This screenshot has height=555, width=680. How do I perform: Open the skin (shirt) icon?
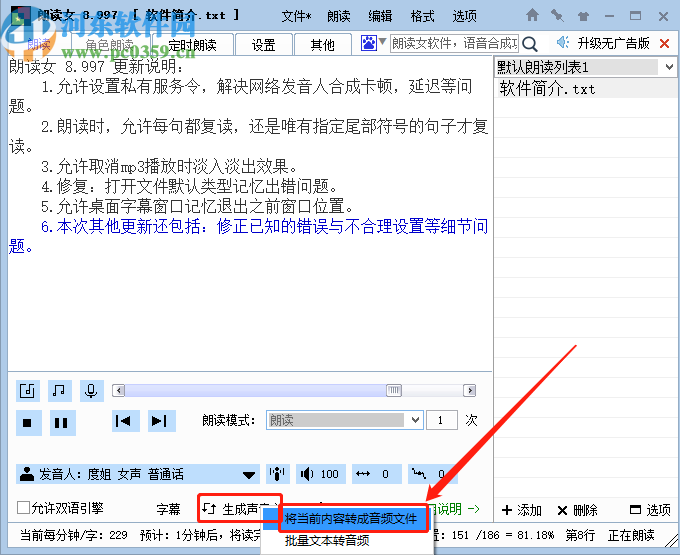(583, 16)
